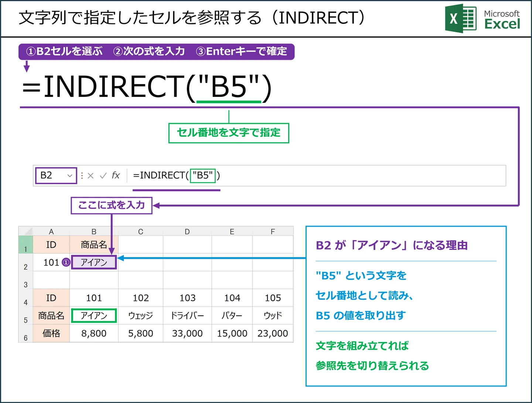The width and height of the screenshot is (532, 403).
Task: Click cell A6 labeled 価格
Action: tap(51, 333)
